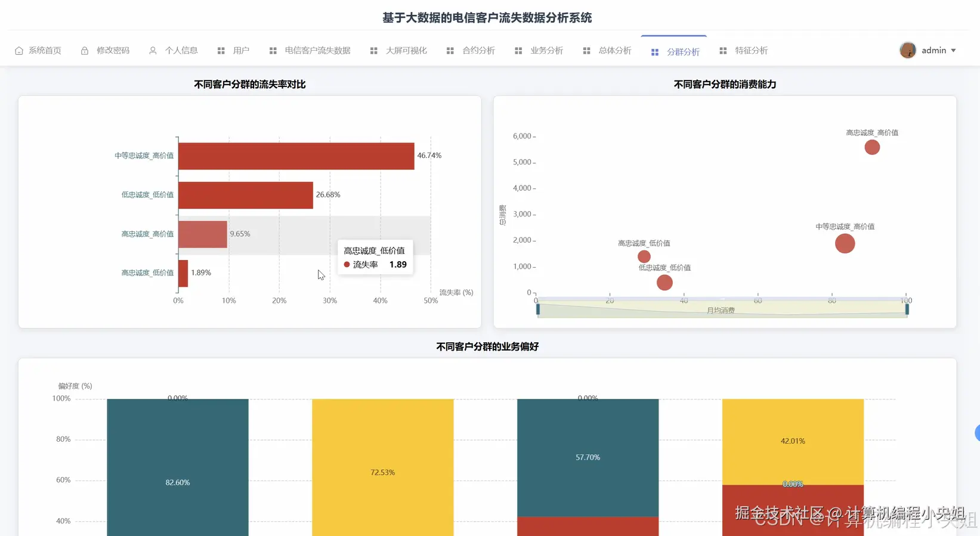Click the grid icon beside 合约分析
Viewport: 980px width, 536px height.
pos(450,51)
